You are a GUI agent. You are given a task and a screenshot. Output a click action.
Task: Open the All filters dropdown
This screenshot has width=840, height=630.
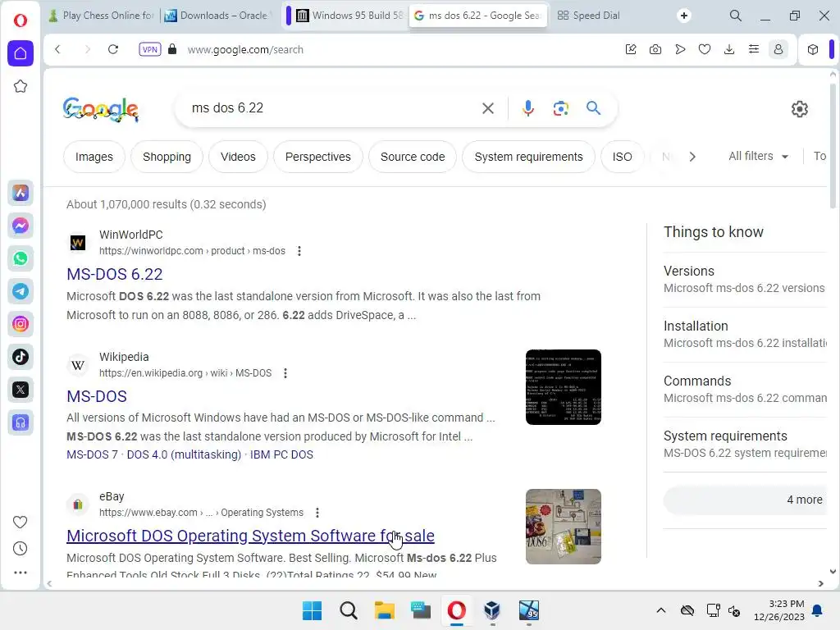758,157
